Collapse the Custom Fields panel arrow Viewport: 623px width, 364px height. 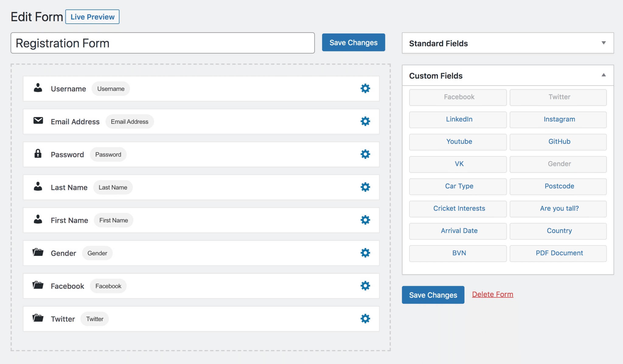[x=604, y=75]
